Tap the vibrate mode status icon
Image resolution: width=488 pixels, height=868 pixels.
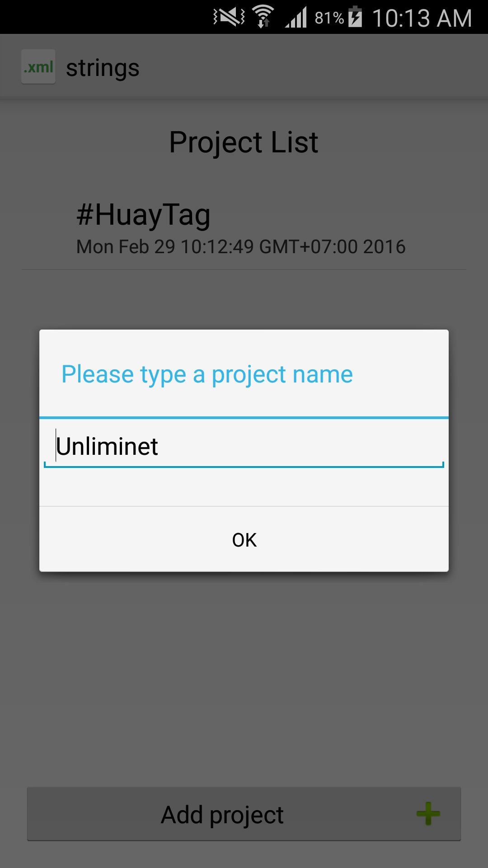[229, 17]
